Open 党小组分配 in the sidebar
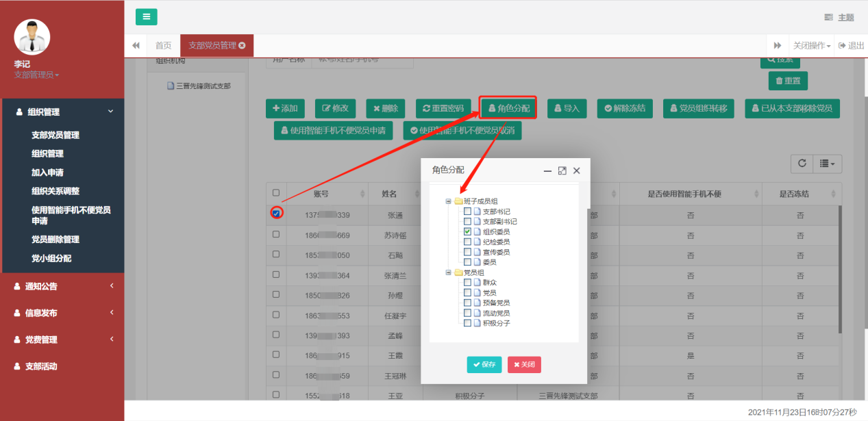The image size is (868, 421). click(51, 258)
